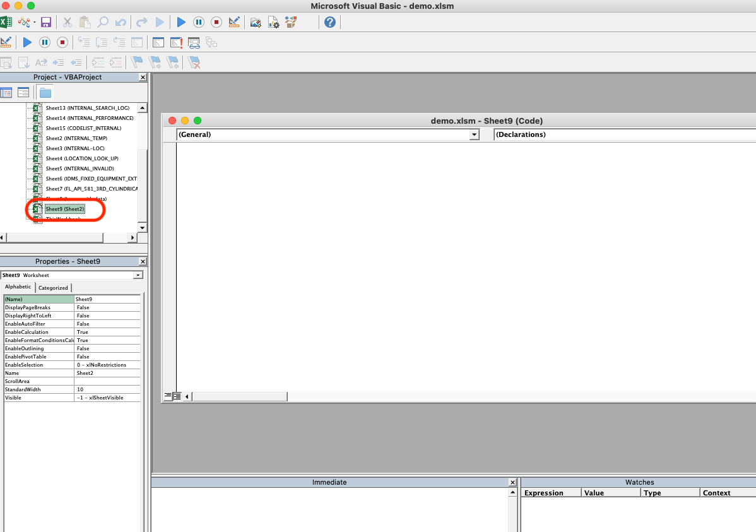Select Sheet2 (INTERNAL_TEMP) in the project tree
The height and width of the screenshot is (532, 756).
[x=76, y=138]
